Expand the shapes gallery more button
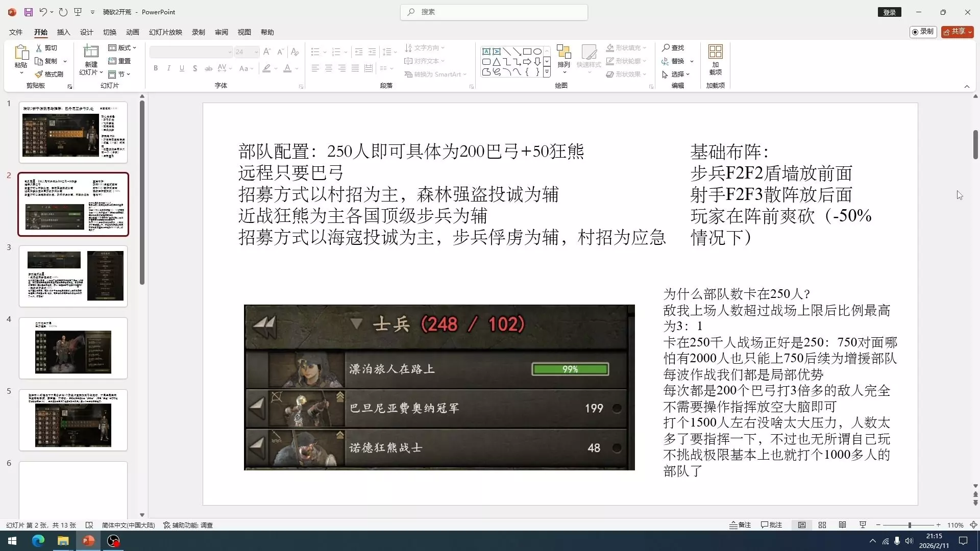 coord(547,72)
